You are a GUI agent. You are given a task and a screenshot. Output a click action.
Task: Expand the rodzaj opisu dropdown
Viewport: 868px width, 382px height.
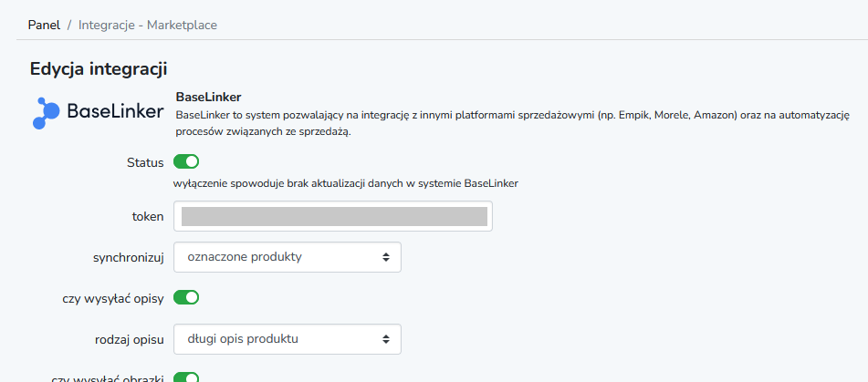[x=288, y=339]
